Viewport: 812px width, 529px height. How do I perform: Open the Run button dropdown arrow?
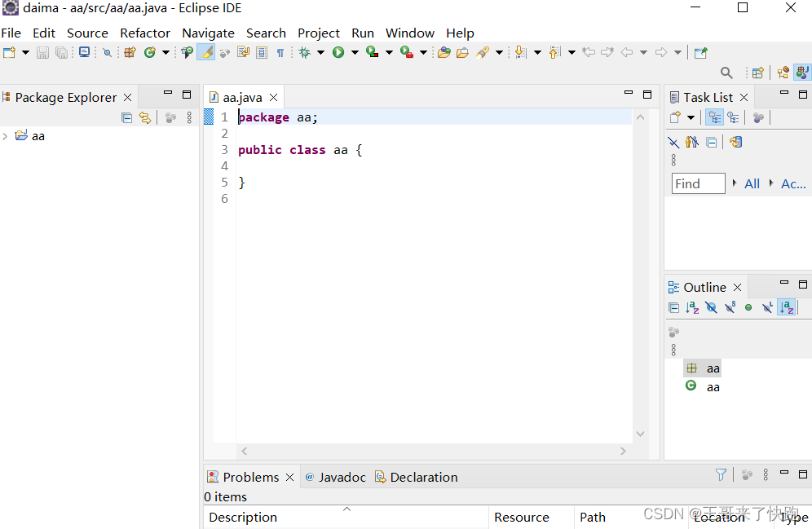353,52
